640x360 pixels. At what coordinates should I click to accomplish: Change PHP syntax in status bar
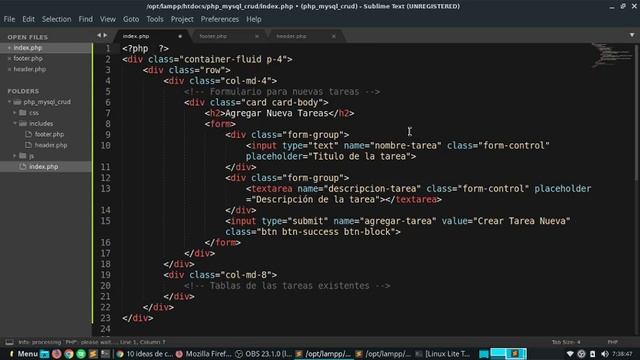coord(612,342)
